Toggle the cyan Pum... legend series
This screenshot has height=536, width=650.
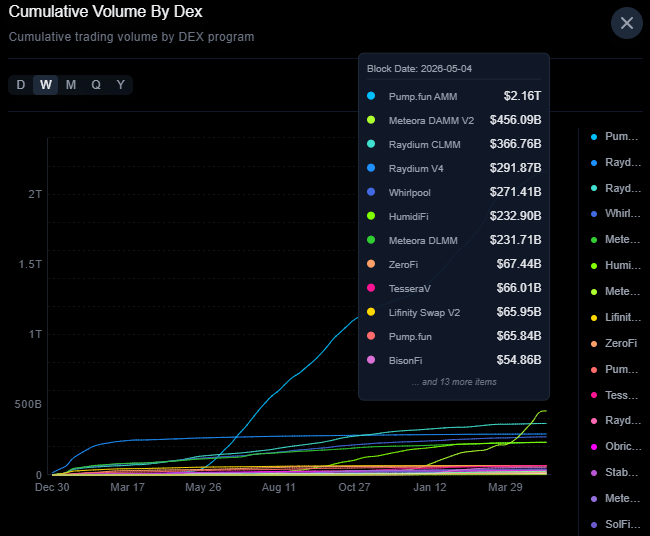point(615,136)
